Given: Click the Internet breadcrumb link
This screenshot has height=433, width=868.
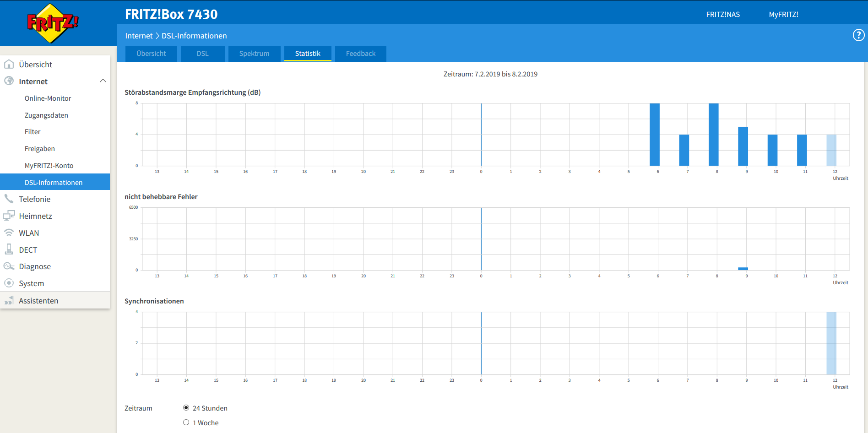Looking at the screenshot, I should pos(139,36).
